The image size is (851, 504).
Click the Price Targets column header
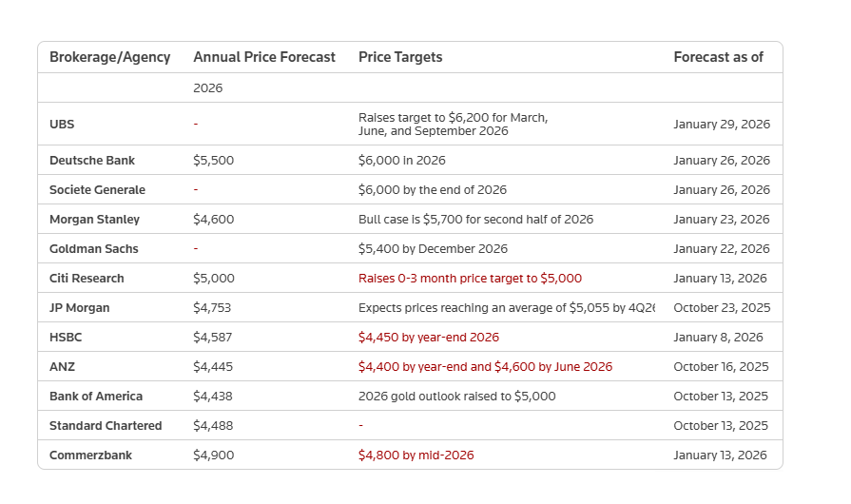click(399, 57)
